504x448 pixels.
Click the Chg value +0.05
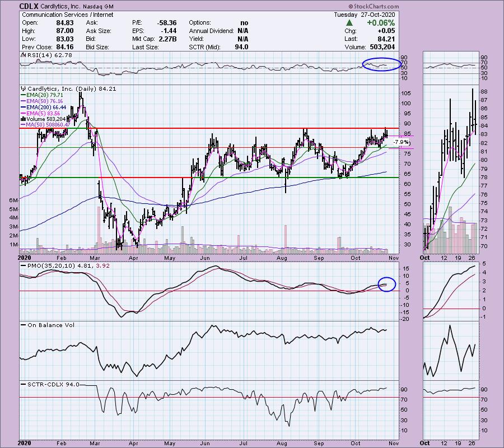tap(386, 31)
